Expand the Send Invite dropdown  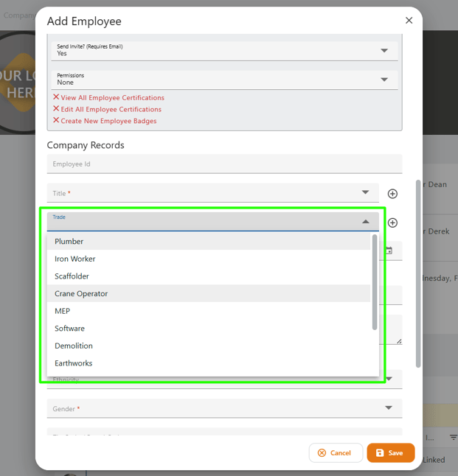coord(384,51)
